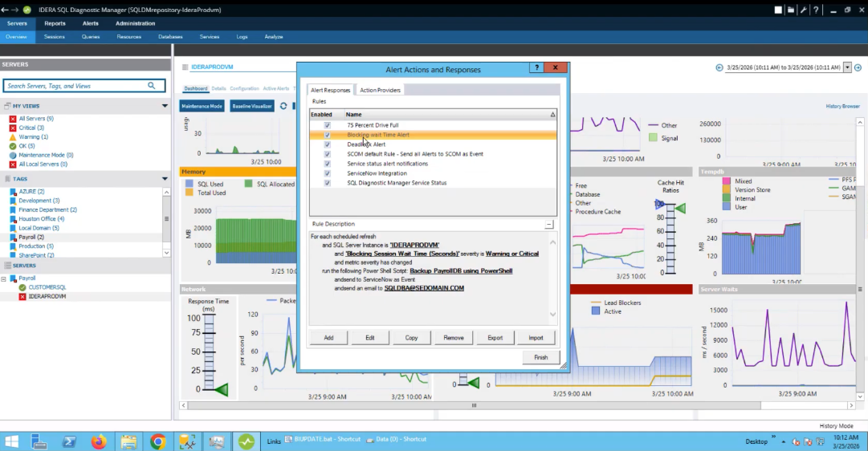
Task: Click the dialog help question mark button
Action: (x=536, y=67)
